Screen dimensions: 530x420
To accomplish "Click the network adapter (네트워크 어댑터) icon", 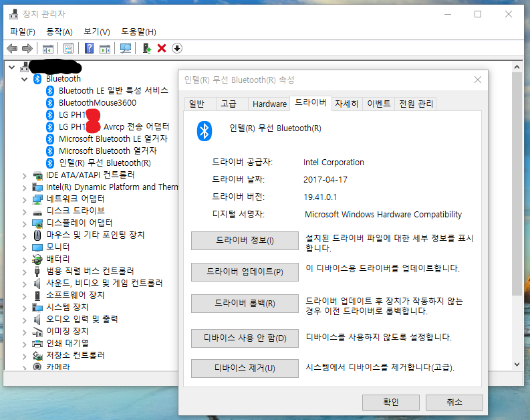I will (x=37, y=199).
